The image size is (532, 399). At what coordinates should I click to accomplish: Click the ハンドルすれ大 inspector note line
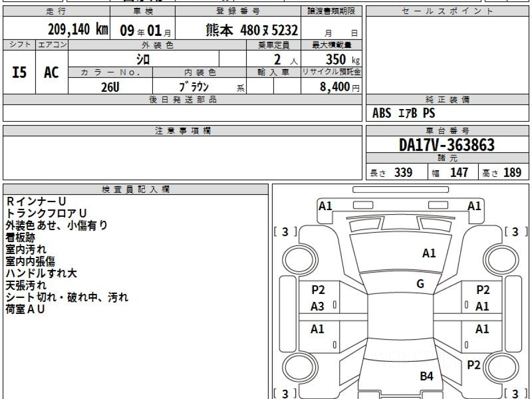(x=41, y=273)
